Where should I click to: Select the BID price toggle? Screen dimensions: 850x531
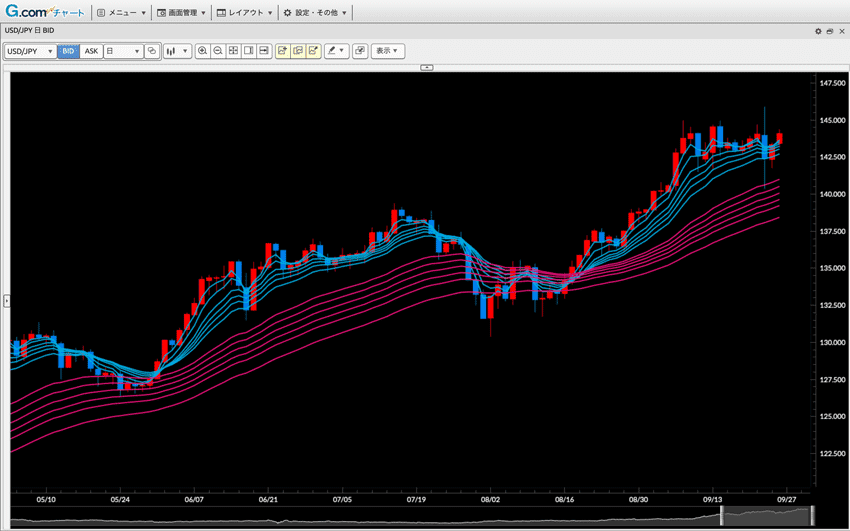68,51
